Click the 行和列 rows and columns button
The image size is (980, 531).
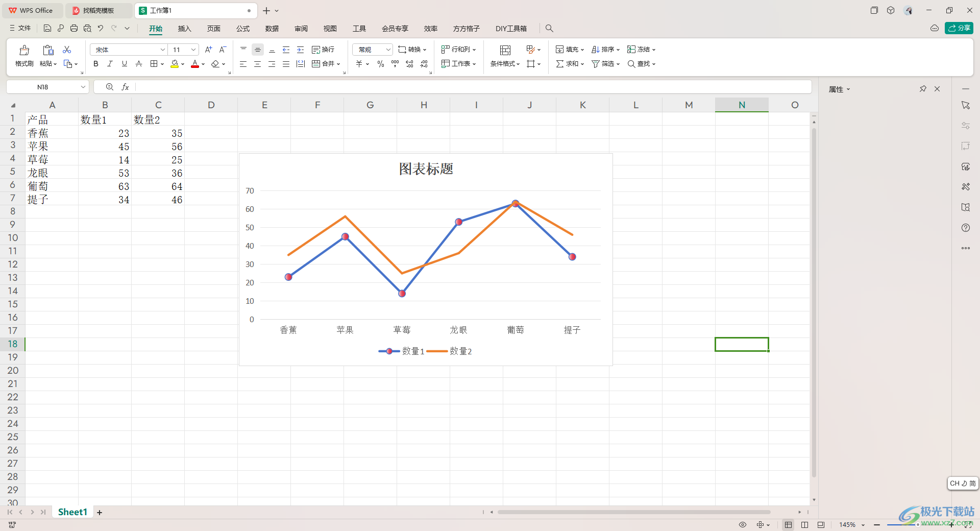[x=458, y=50]
